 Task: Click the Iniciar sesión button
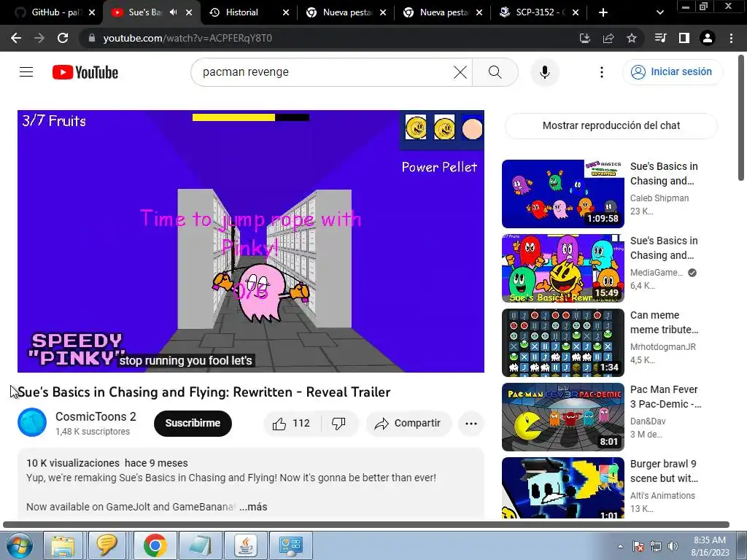(x=672, y=72)
